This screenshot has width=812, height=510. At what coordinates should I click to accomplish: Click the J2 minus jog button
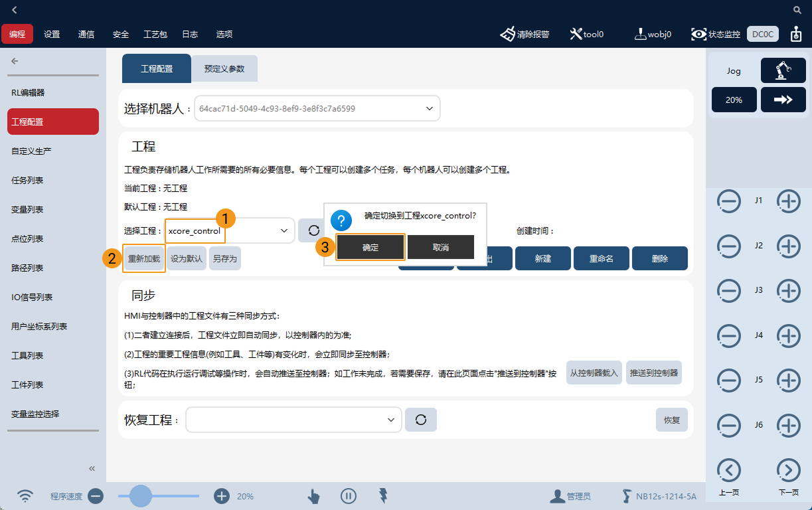pyautogui.click(x=729, y=246)
